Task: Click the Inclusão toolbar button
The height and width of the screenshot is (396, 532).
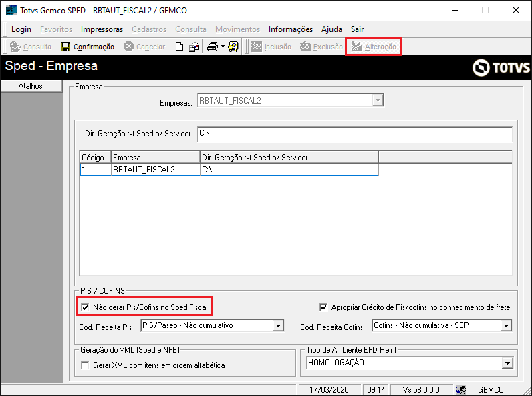Action: [x=271, y=47]
